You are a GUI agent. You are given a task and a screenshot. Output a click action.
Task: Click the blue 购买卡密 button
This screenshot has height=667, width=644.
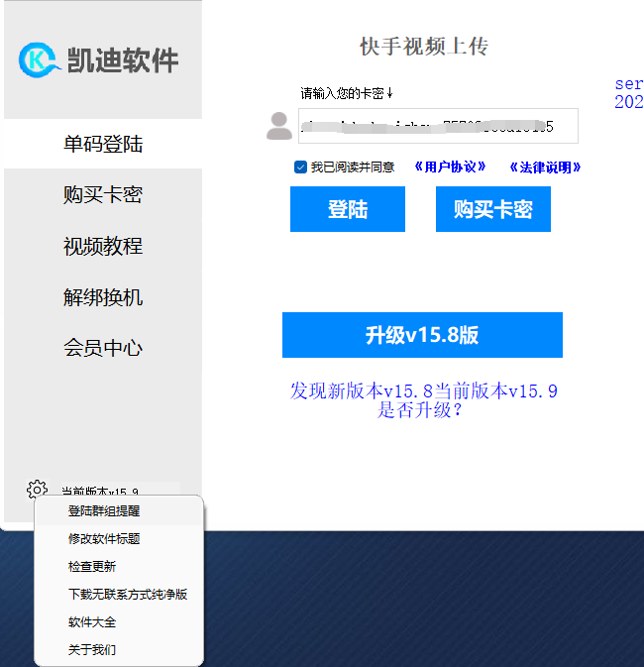click(493, 209)
